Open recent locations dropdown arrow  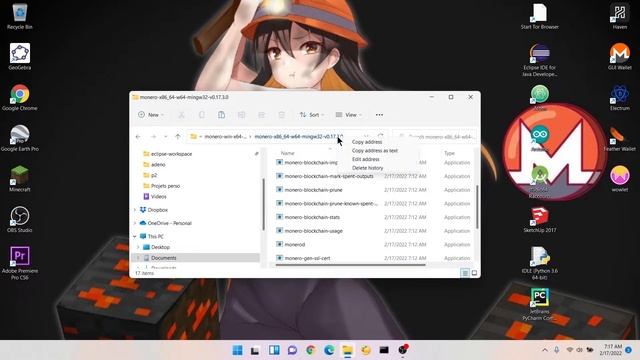pyautogui.click(x=166, y=137)
